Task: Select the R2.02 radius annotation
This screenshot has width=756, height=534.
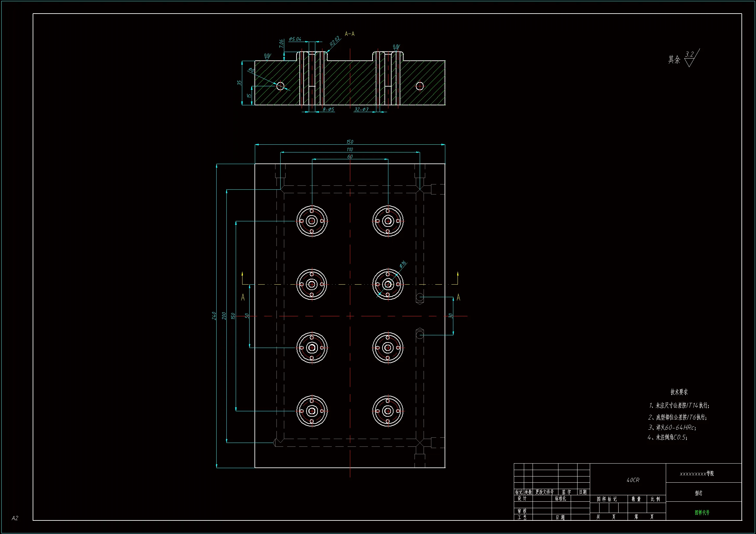Action: 335,41
